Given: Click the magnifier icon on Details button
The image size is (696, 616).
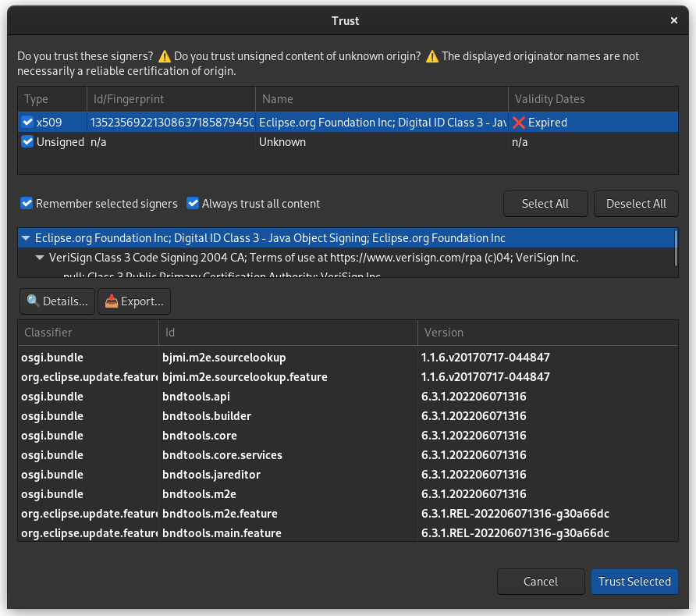Looking at the screenshot, I should pyautogui.click(x=32, y=301).
